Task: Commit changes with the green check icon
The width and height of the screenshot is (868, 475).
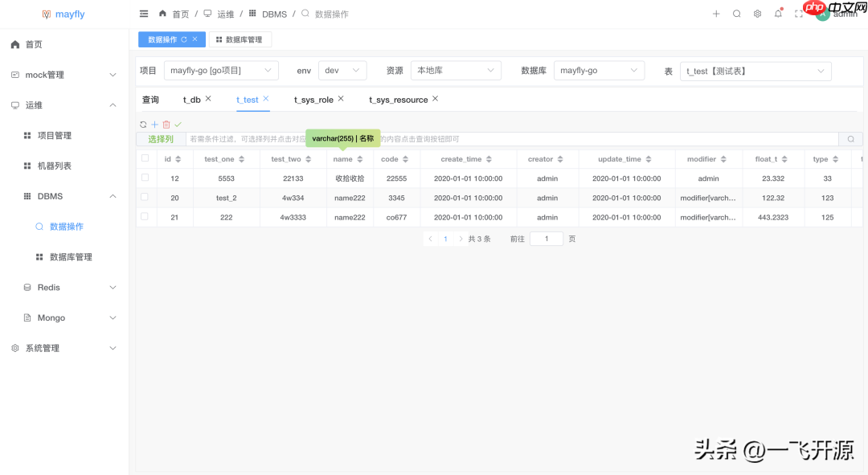Action: click(x=178, y=125)
